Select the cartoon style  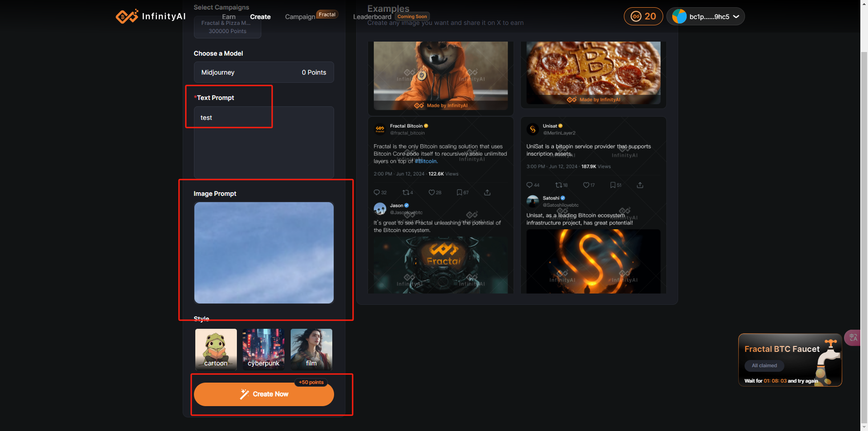coord(216,349)
